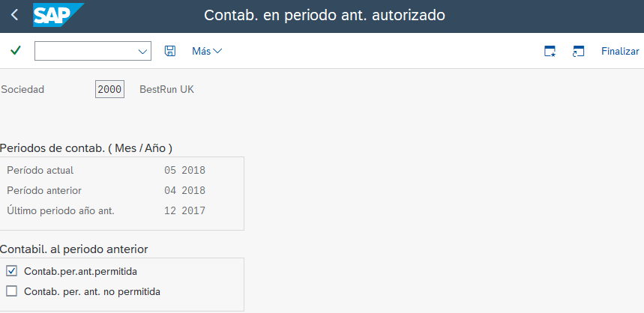Click the Último periodo año ant. value 12 2017

pyautogui.click(x=184, y=210)
